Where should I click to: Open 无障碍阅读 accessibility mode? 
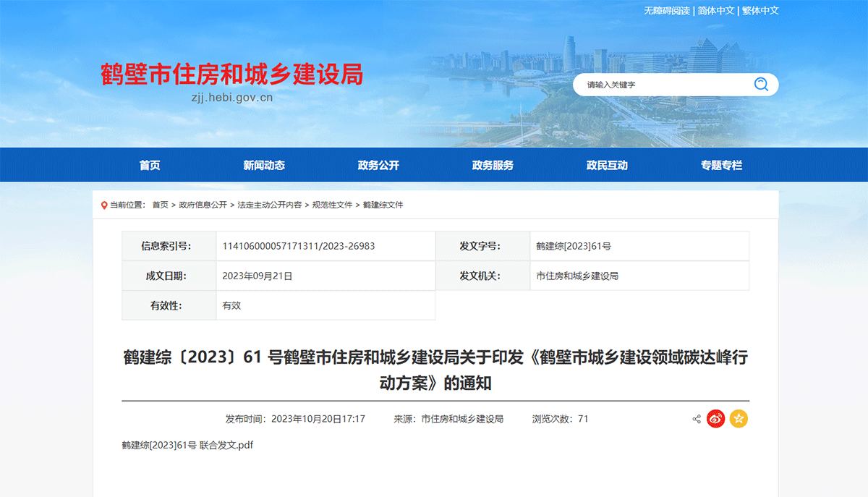pyautogui.click(x=667, y=11)
